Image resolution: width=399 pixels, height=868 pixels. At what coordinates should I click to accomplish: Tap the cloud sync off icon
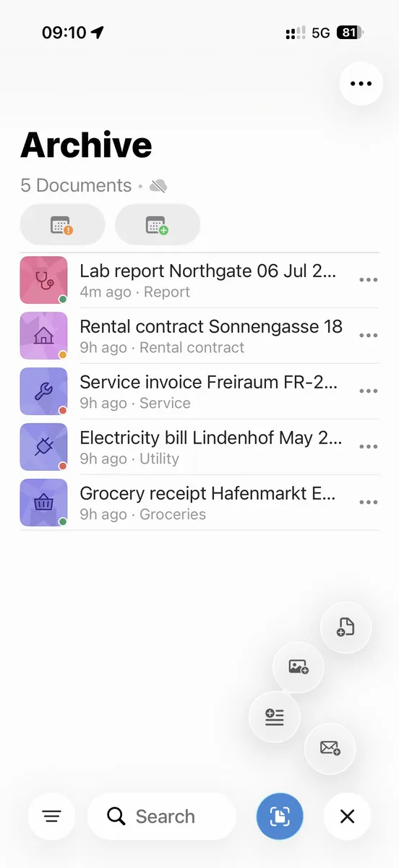tap(158, 186)
